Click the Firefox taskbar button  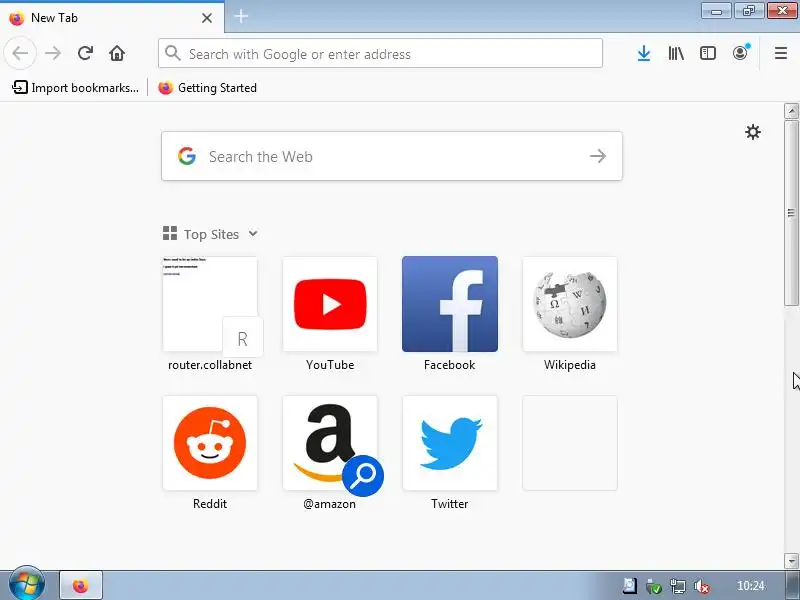[81, 585]
